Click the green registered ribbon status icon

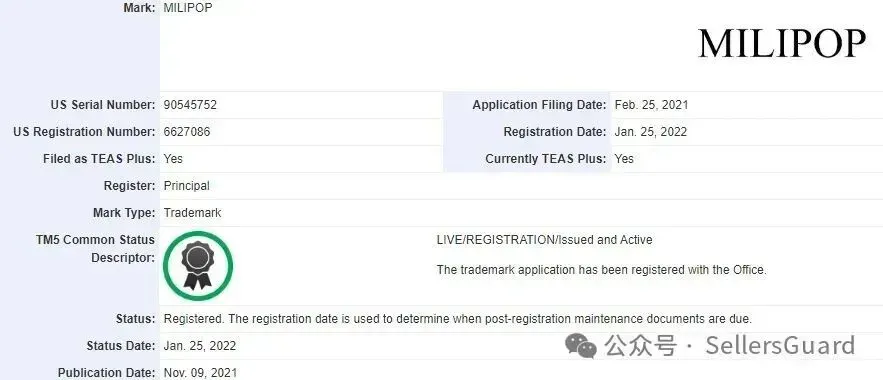coord(198,266)
